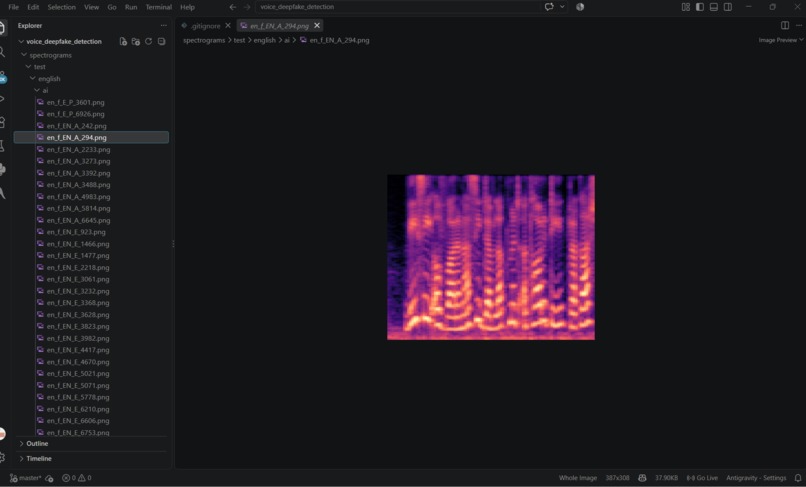Click the spectrogram image preview
806x487 pixels.
point(491,257)
